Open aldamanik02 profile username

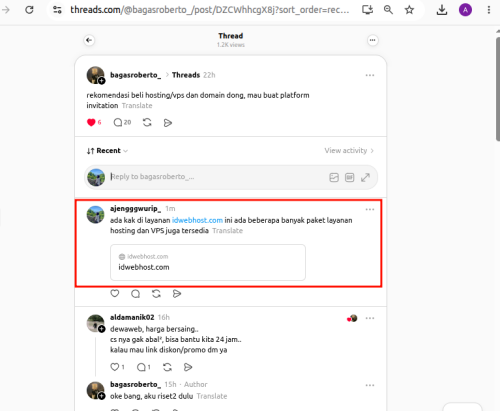pos(132,317)
